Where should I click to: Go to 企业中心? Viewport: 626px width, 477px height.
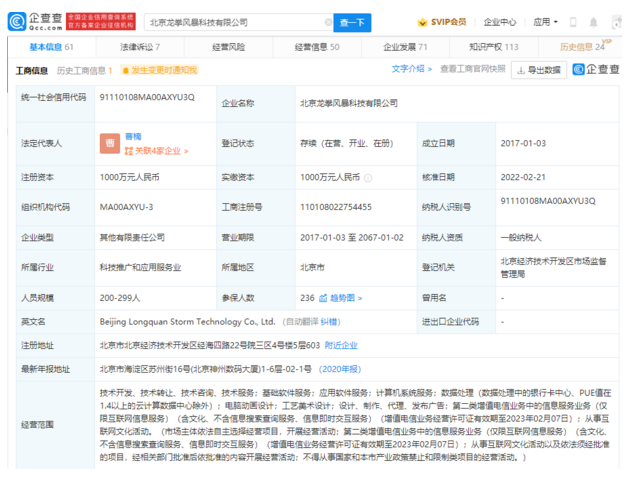coord(499,22)
